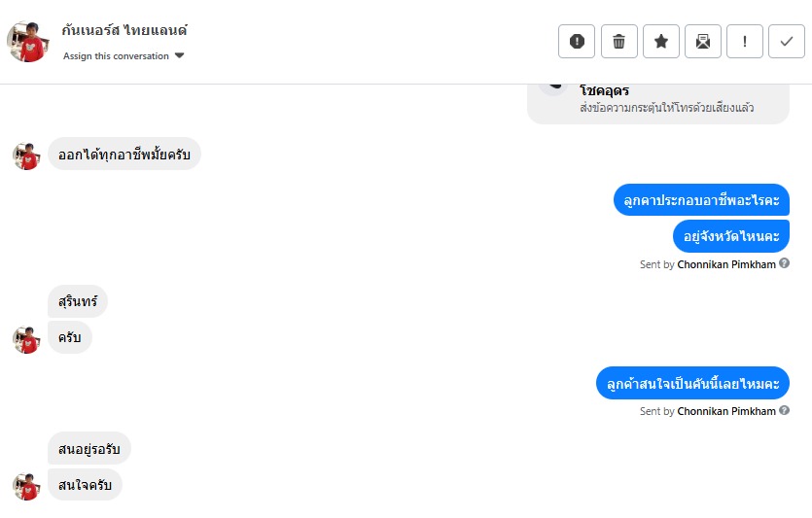Open the contact name กันเนอร์ส ไทยแลนด์

click(124, 30)
